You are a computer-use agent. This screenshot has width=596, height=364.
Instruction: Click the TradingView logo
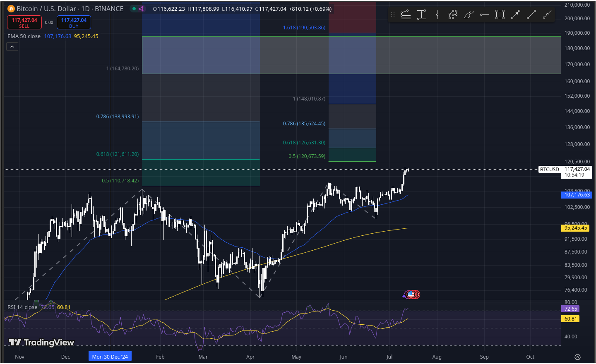click(x=41, y=342)
